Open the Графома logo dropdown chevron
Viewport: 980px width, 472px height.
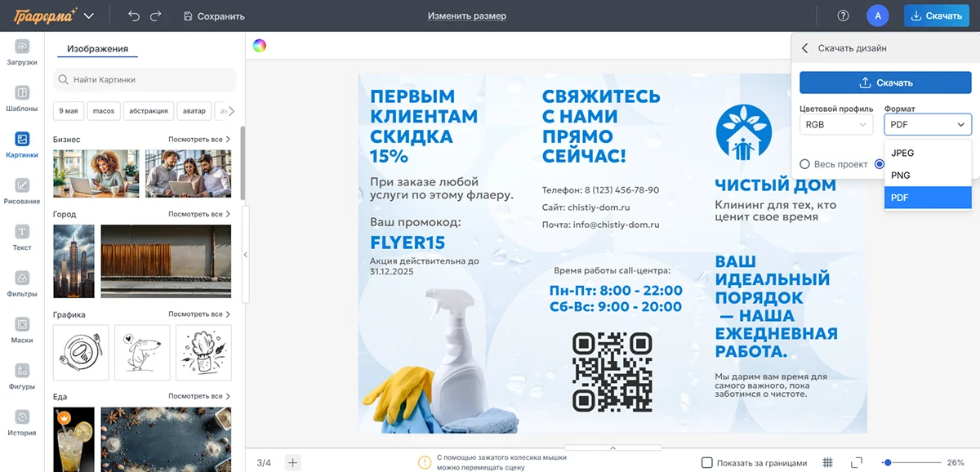point(90,15)
